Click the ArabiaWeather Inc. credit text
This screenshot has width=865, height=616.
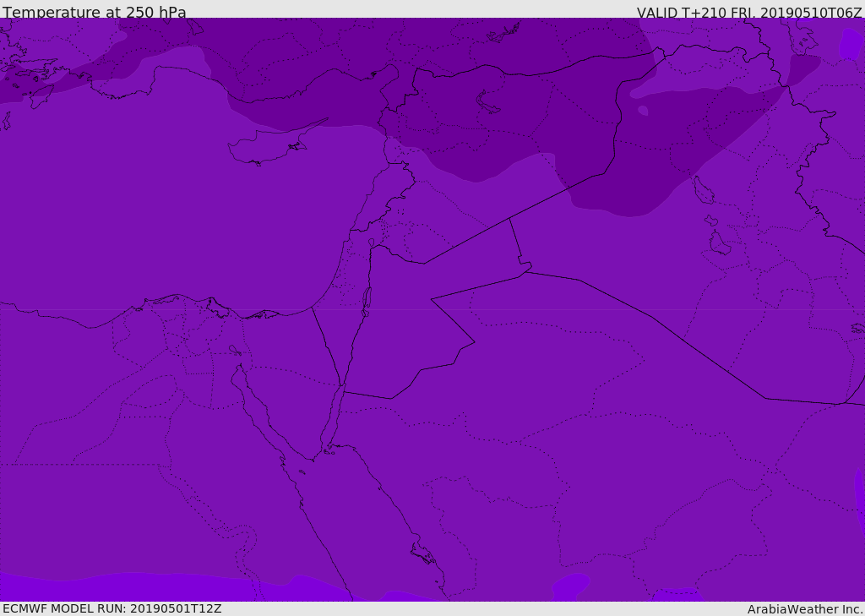click(x=805, y=608)
